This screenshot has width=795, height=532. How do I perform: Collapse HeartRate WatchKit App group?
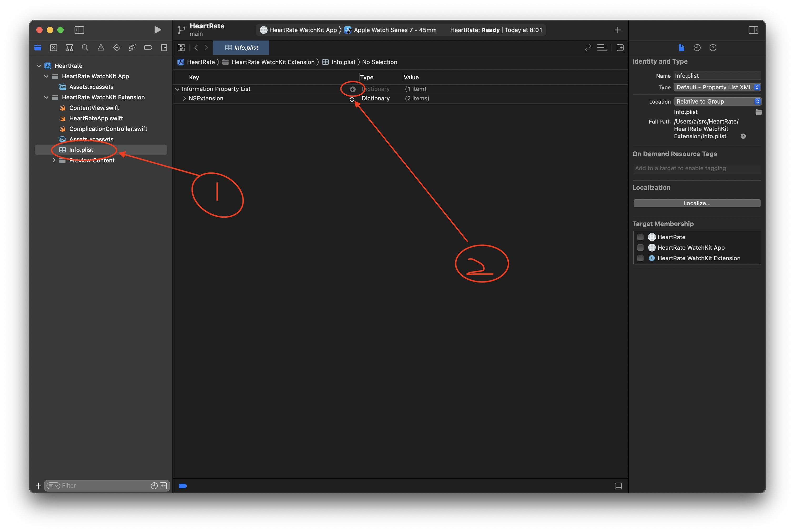(47, 76)
